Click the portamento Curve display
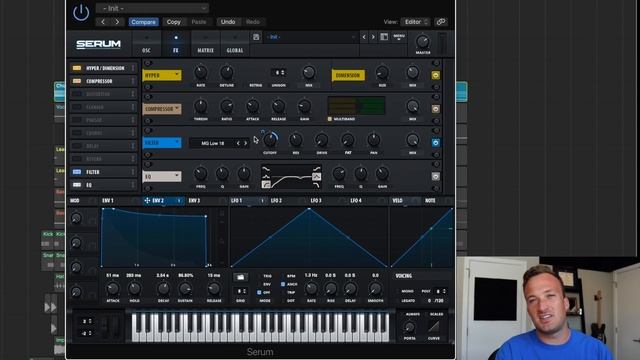Screen dimensions: 640x360 click(434, 327)
